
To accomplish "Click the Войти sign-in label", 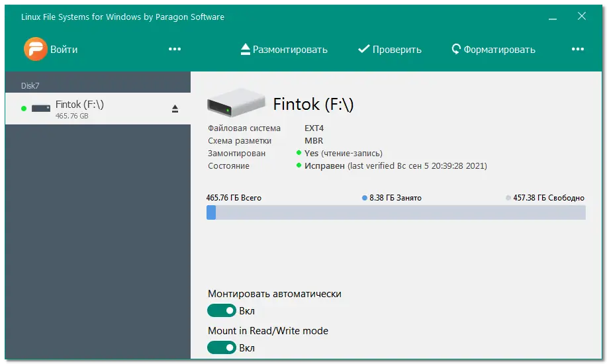I will click(x=64, y=50).
